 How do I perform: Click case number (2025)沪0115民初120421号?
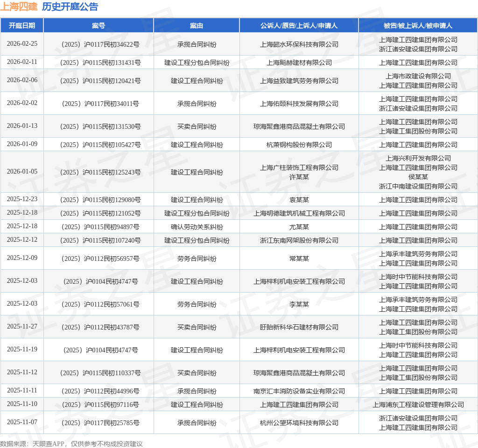pyautogui.click(x=100, y=81)
